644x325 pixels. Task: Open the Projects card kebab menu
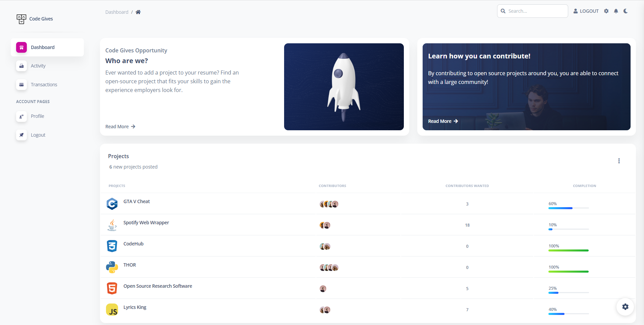(619, 161)
